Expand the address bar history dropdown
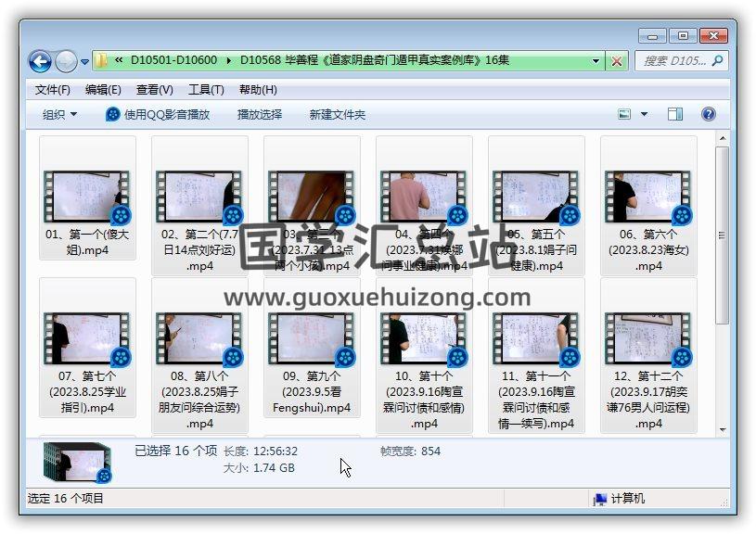This screenshot has width=756, height=534. 596,61
